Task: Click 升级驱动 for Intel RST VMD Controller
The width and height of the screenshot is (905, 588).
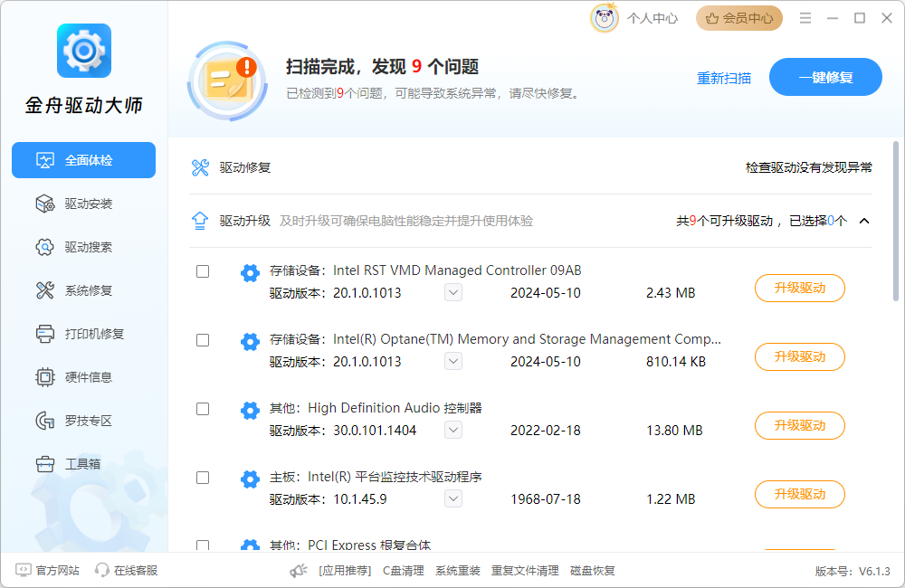Action: point(800,288)
